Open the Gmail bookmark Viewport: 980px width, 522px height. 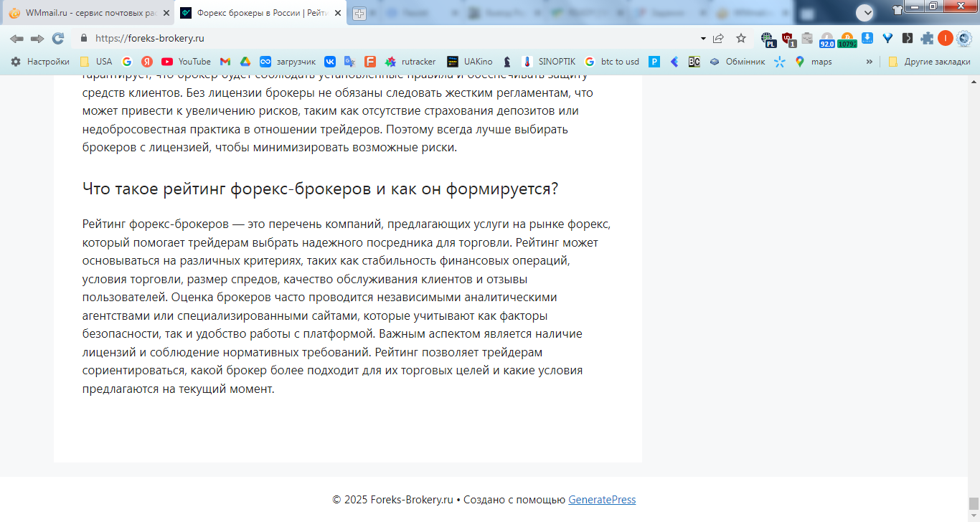pos(225,62)
